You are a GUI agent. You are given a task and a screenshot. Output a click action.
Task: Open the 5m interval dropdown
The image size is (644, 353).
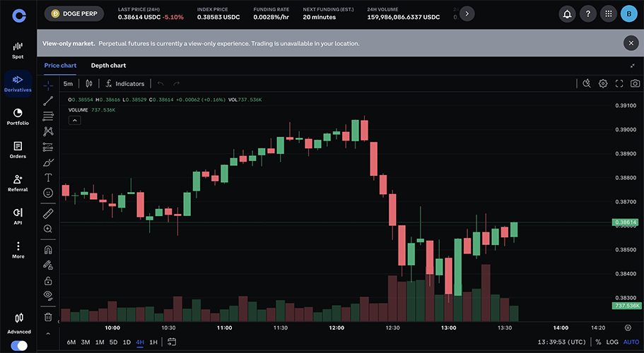point(68,83)
